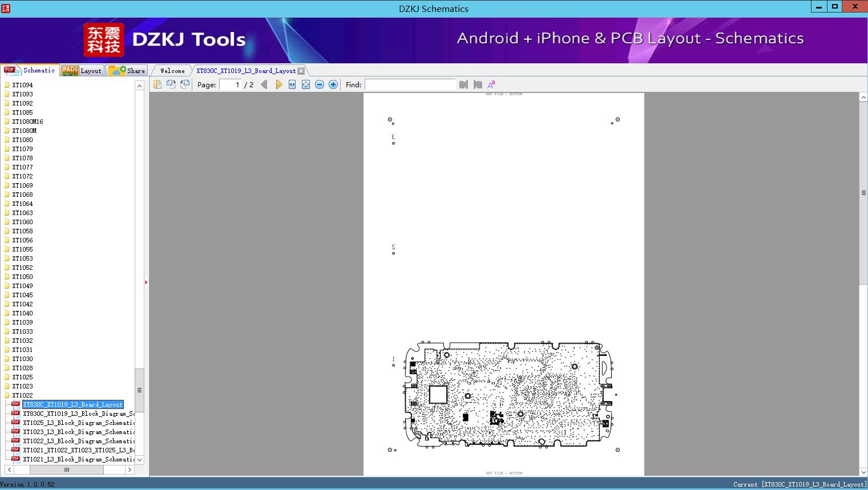Open the XT1030 folder
The width and height of the screenshot is (868, 490).
tap(22, 359)
